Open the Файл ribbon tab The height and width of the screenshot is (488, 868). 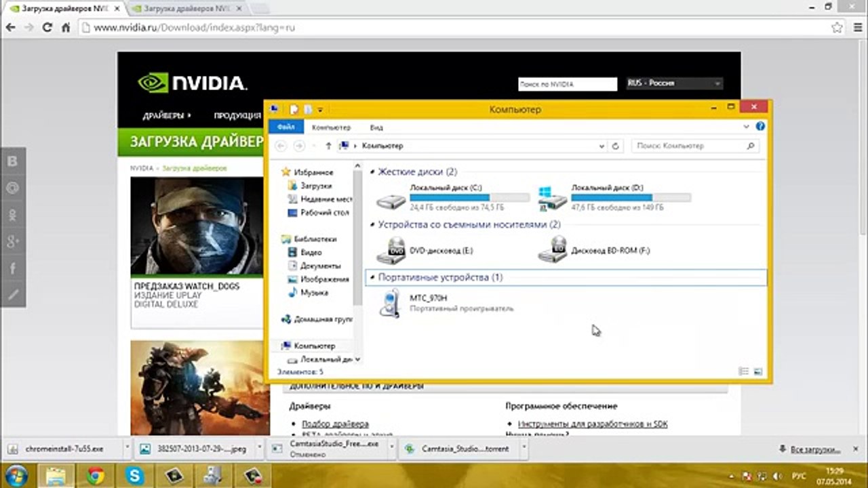285,127
